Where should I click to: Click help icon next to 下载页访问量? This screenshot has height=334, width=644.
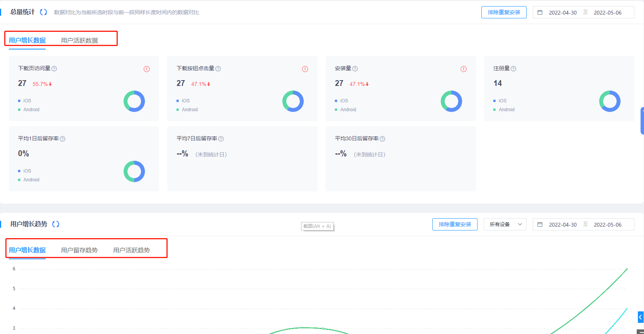54,69
